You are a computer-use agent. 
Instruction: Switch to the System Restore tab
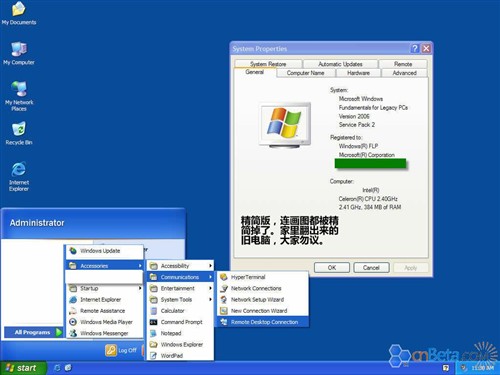(x=268, y=64)
